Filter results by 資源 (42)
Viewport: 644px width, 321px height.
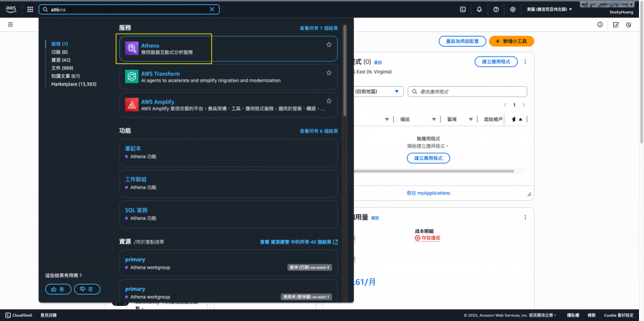pos(61,60)
